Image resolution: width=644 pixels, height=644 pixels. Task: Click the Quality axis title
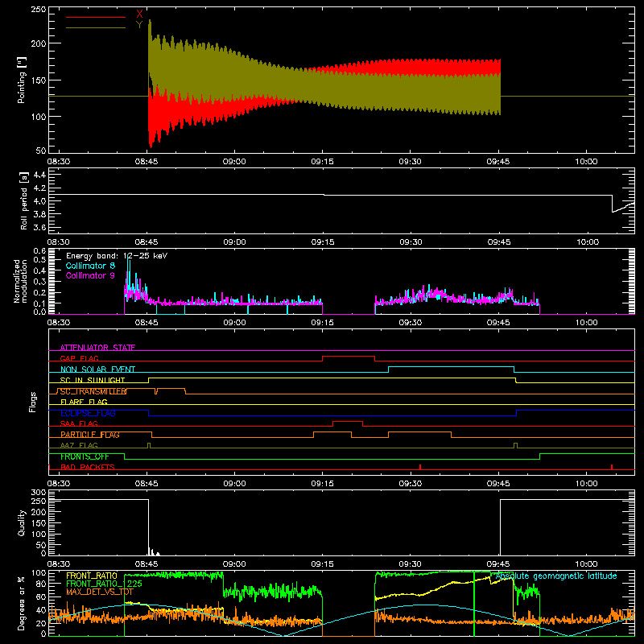(22, 523)
